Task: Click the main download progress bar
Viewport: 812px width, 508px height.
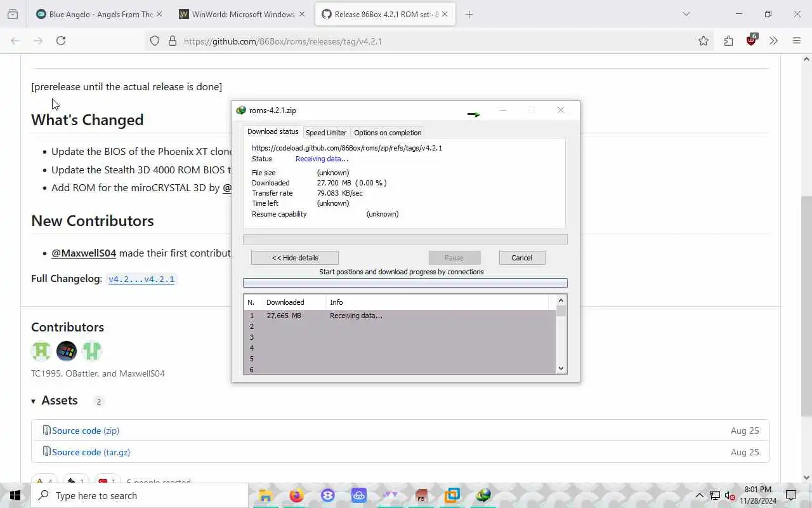Action: tap(405, 239)
